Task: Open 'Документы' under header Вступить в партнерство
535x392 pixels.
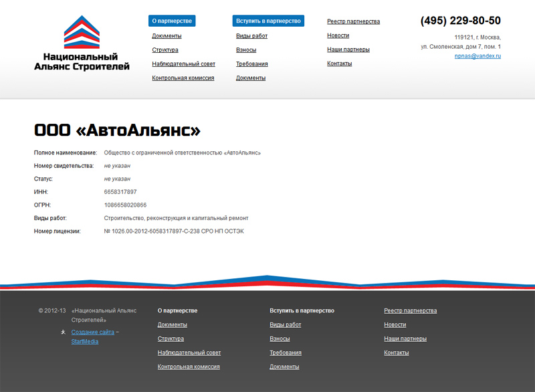Action: click(x=251, y=78)
